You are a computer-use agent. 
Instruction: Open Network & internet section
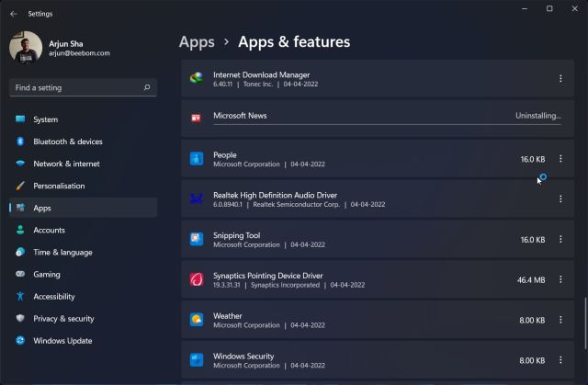[66, 164]
